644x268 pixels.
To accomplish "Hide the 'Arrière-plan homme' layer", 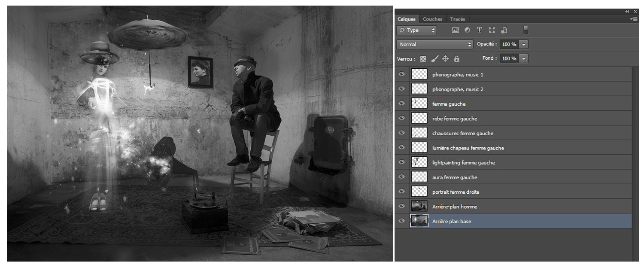I will [402, 206].
